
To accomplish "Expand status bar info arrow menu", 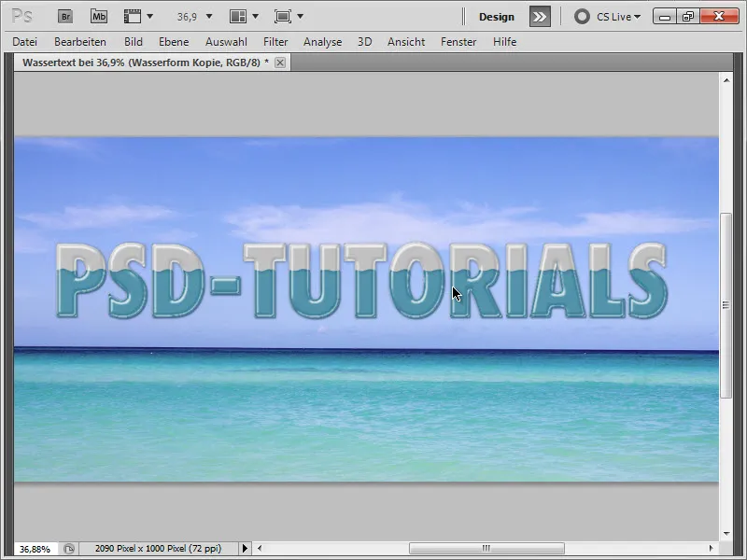I will [x=246, y=549].
